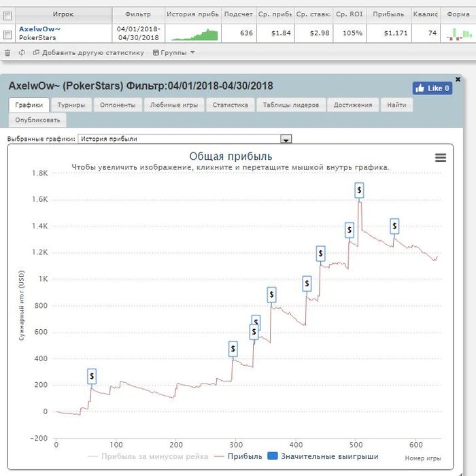Switch to the Турниры tab

click(x=71, y=105)
